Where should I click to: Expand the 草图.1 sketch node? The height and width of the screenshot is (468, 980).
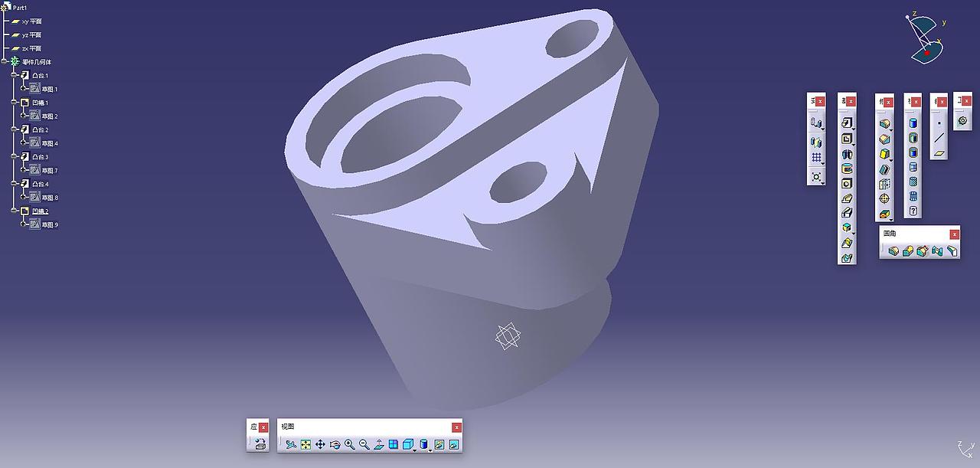[x=24, y=89]
